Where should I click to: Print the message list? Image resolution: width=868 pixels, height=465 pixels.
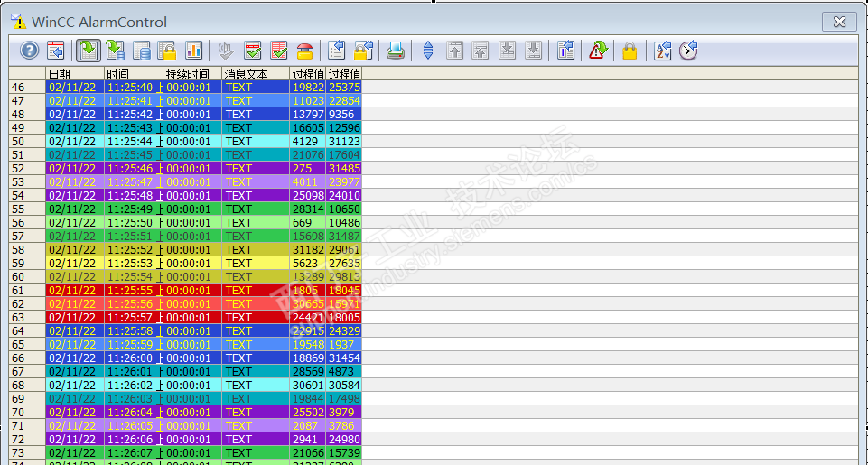(x=396, y=51)
